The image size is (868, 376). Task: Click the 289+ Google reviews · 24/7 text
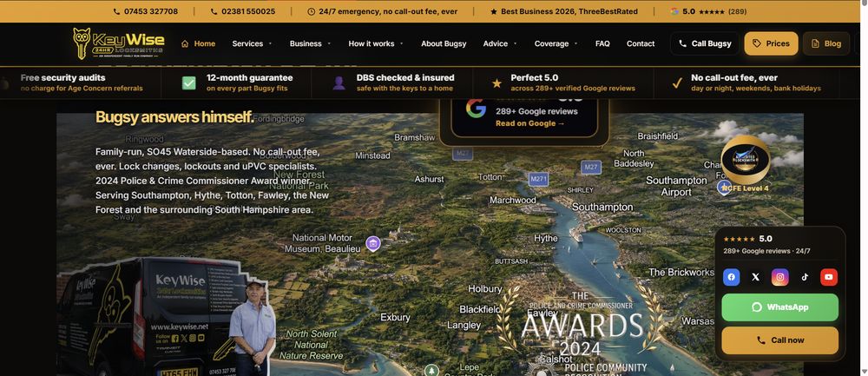(766, 251)
